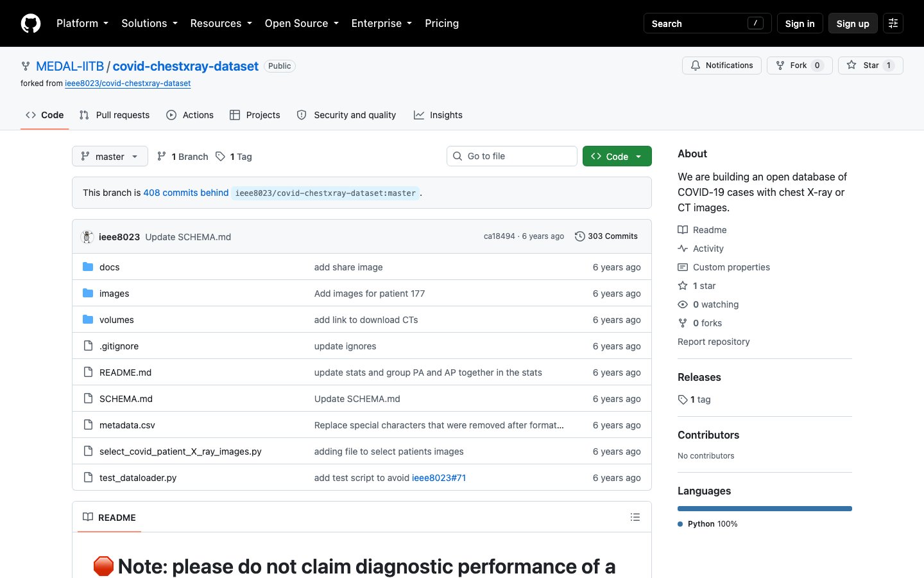Expand the Open Source menu
This screenshot has width=924, height=578.
click(x=302, y=23)
